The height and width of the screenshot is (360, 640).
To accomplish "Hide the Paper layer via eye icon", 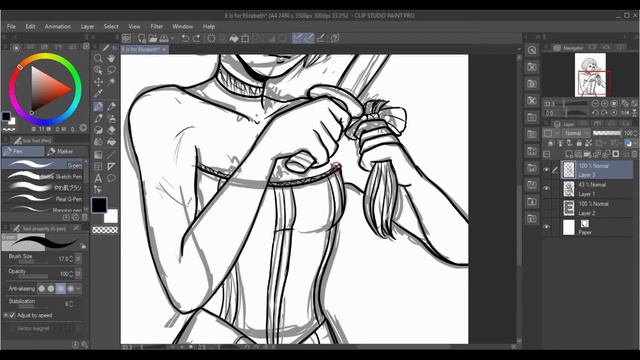I will point(547,227).
